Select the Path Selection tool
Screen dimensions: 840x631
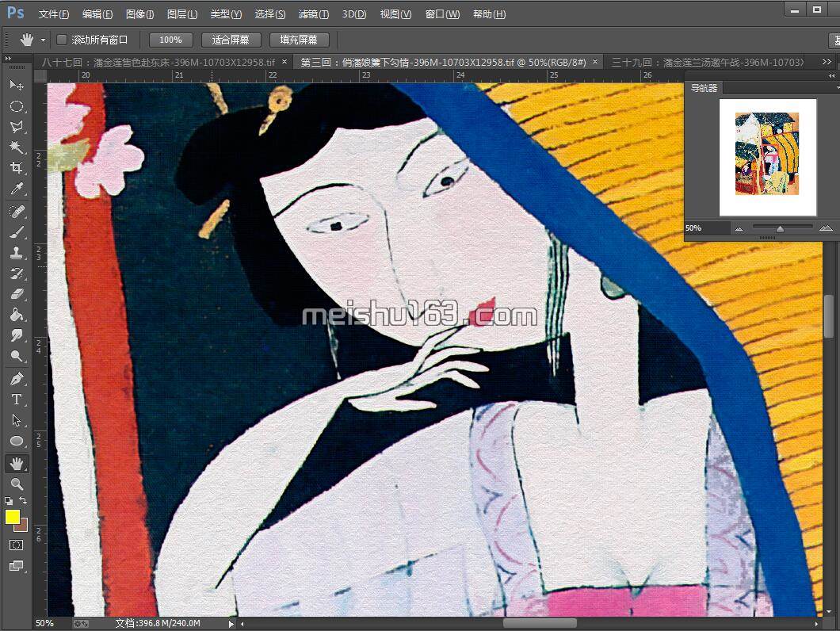[x=17, y=420]
